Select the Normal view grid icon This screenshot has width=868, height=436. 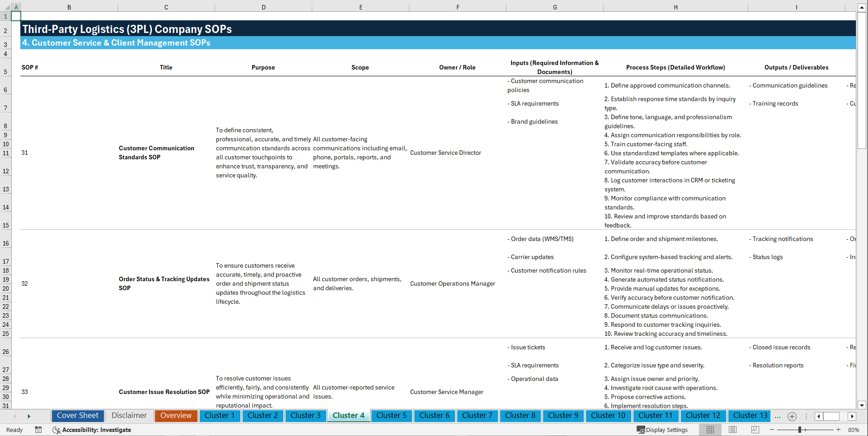[710, 430]
